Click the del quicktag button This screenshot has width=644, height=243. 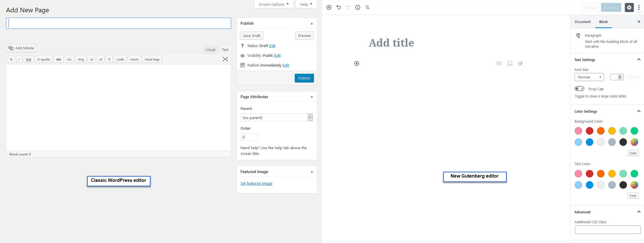(59, 59)
